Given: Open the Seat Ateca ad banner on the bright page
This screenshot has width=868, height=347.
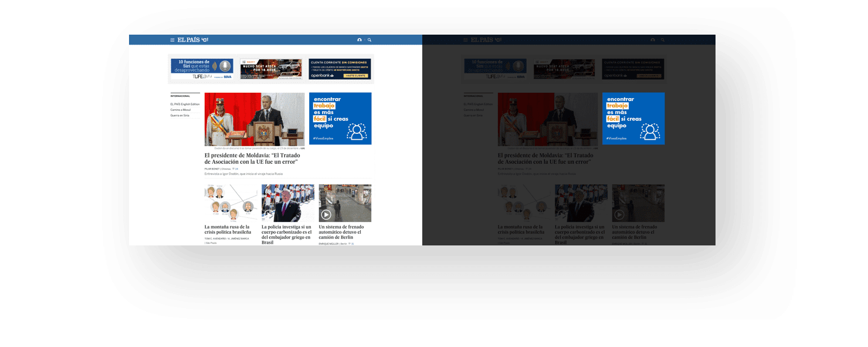Looking at the screenshot, I should coord(270,69).
